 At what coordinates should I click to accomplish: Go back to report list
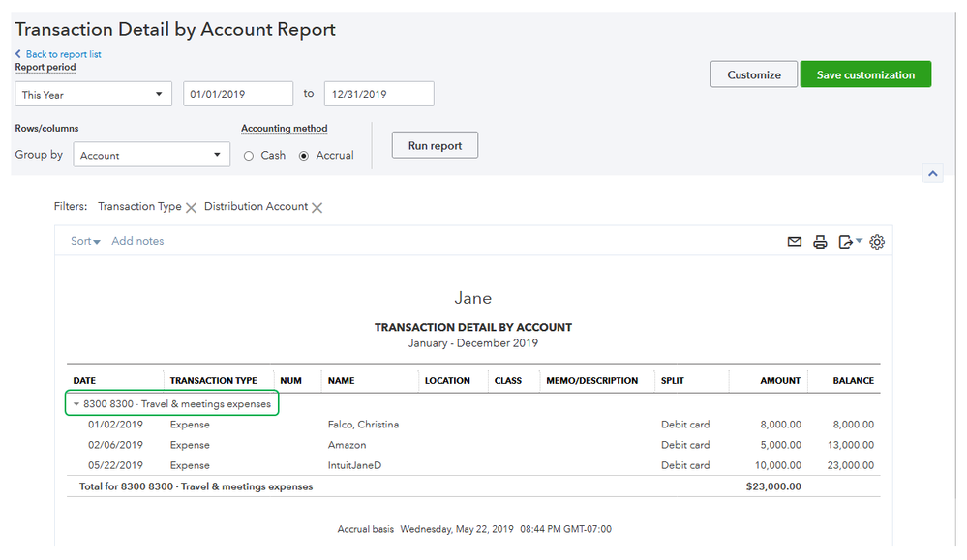point(63,54)
